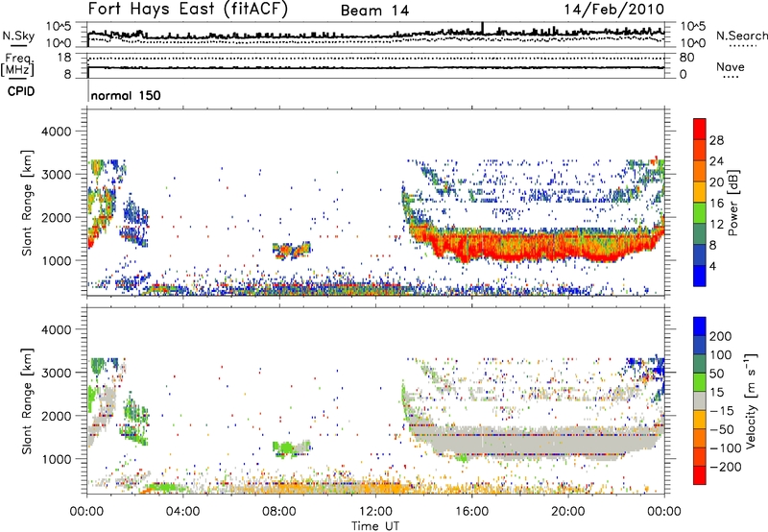The width and height of the screenshot is (768, 532).
Task: Click the gray band in velocity colorbar
Action: coord(700,401)
